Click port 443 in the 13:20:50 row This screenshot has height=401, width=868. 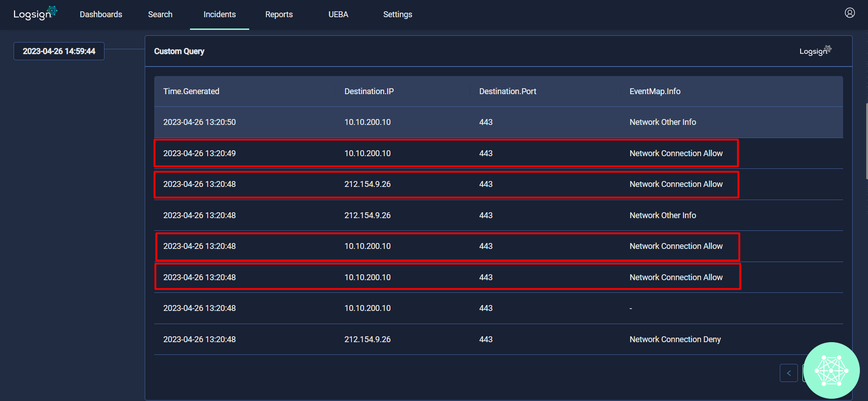tap(486, 122)
